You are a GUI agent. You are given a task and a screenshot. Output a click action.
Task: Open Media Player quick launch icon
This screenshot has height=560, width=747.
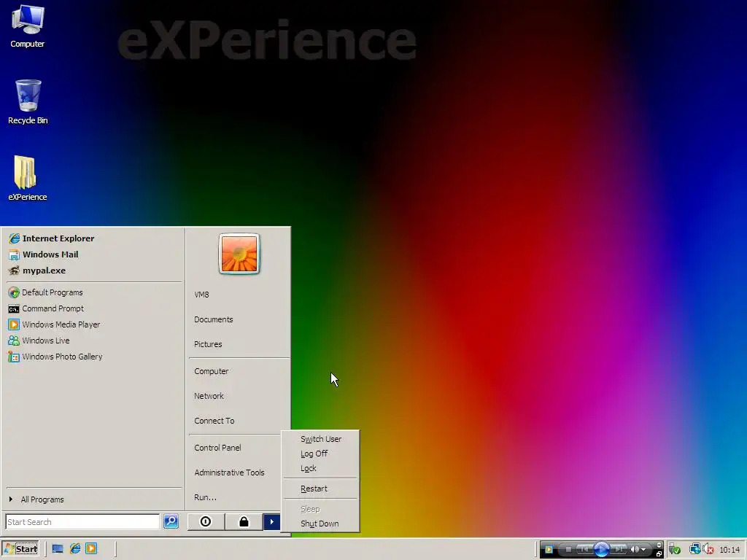91,548
